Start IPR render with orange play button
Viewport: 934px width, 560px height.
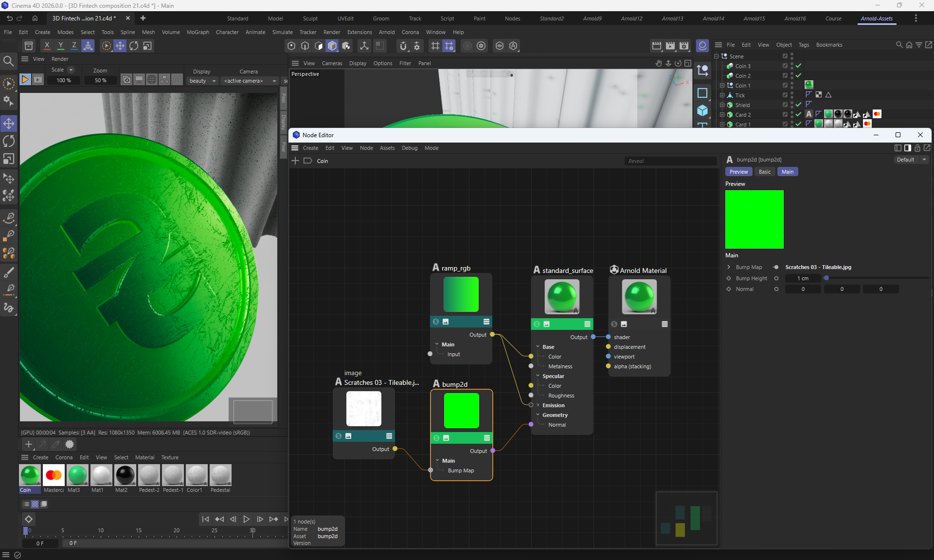[25, 79]
